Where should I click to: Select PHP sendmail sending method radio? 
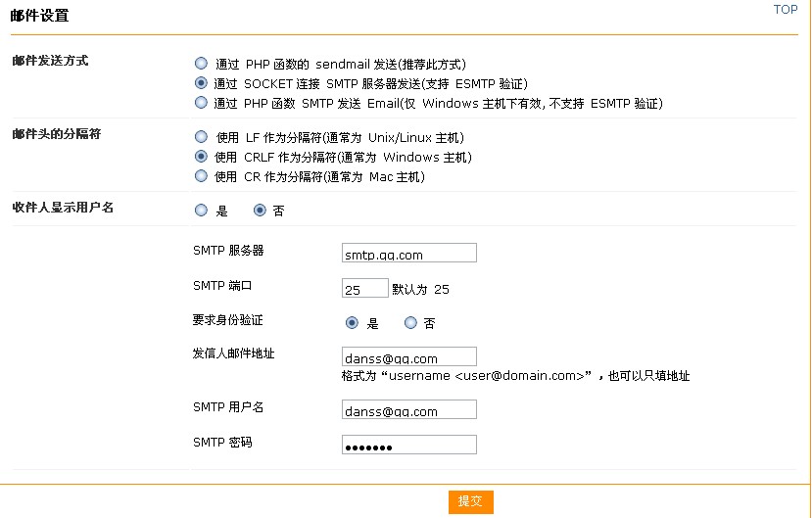tap(201, 64)
